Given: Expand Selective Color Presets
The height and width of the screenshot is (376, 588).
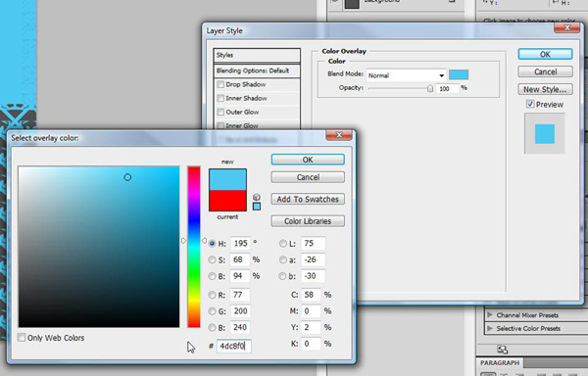Looking at the screenshot, I should pos(490,328).
